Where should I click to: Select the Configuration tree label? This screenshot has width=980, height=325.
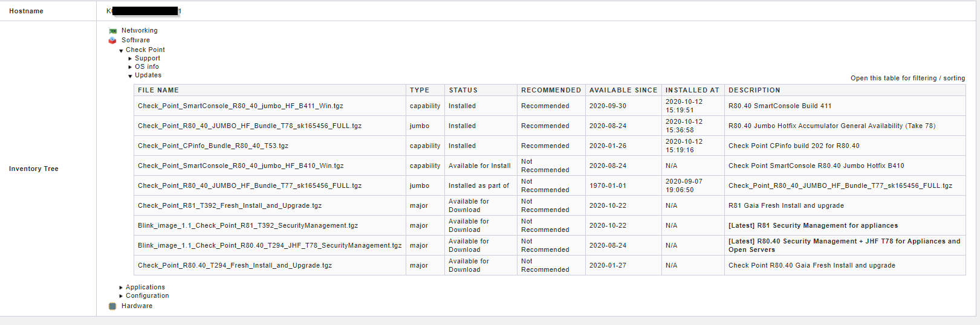point(148,295)
